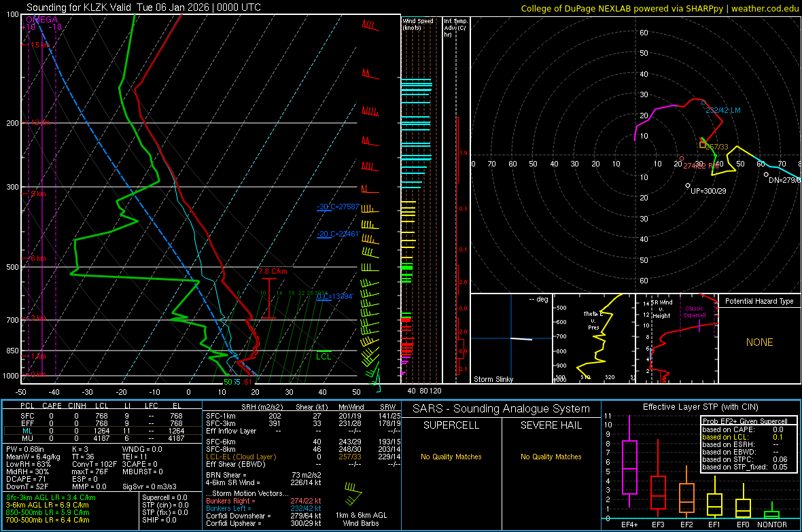Click the 'LowRH = 63%' value
The height and width of the screenshot is (532, 802).
coord(28,464)
